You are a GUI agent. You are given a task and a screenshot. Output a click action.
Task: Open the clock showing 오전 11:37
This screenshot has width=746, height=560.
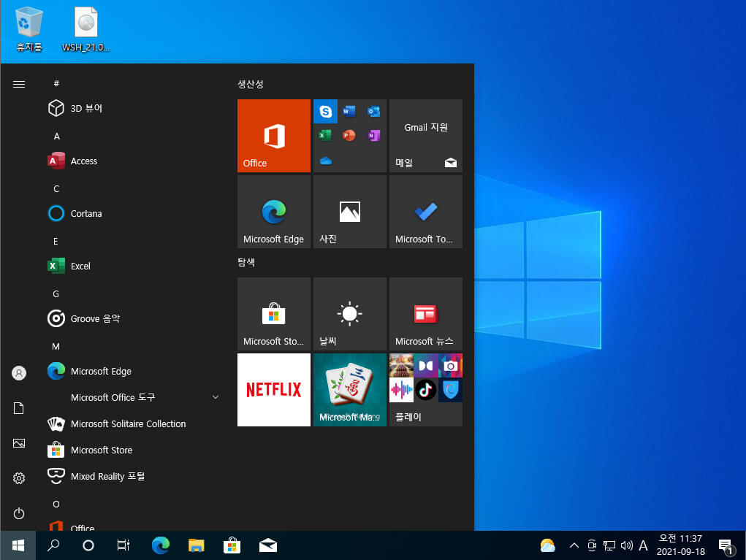tap(681, 545)
